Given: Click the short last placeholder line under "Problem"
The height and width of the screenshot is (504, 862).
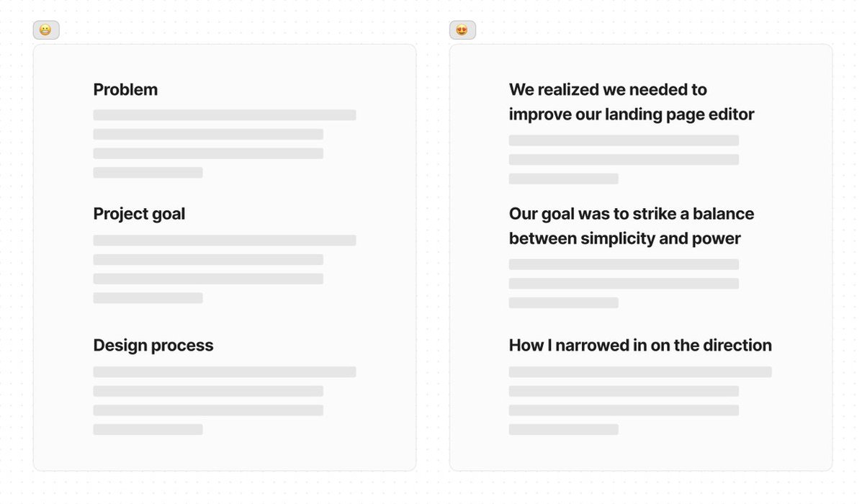Looking at the screenshot, I should (x=148, y=173).
